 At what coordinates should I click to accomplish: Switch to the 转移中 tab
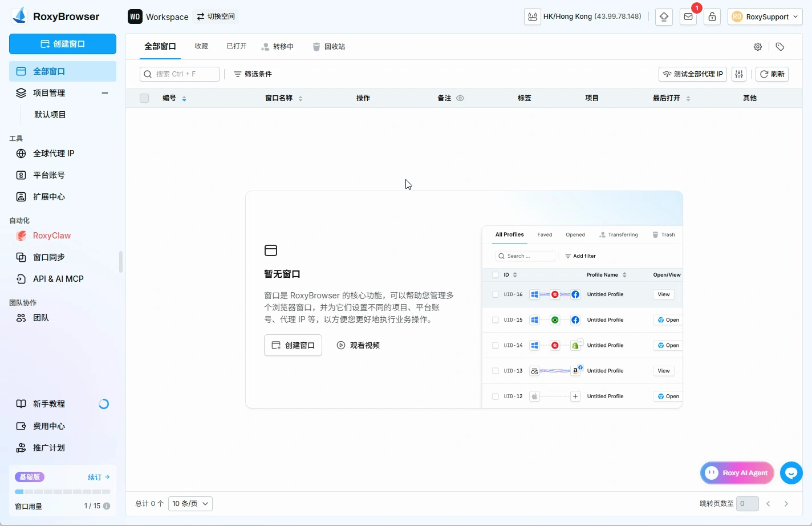[277, 47]
